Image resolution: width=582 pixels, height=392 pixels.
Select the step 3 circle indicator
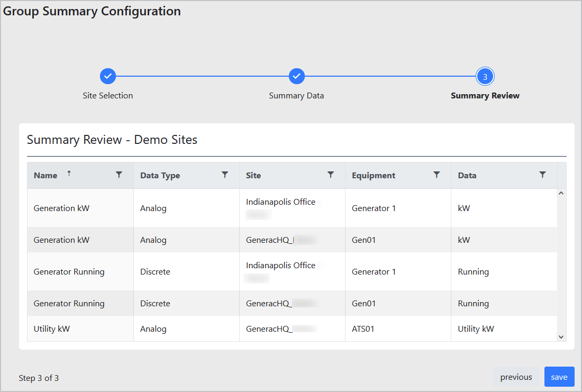pos(485,76)
